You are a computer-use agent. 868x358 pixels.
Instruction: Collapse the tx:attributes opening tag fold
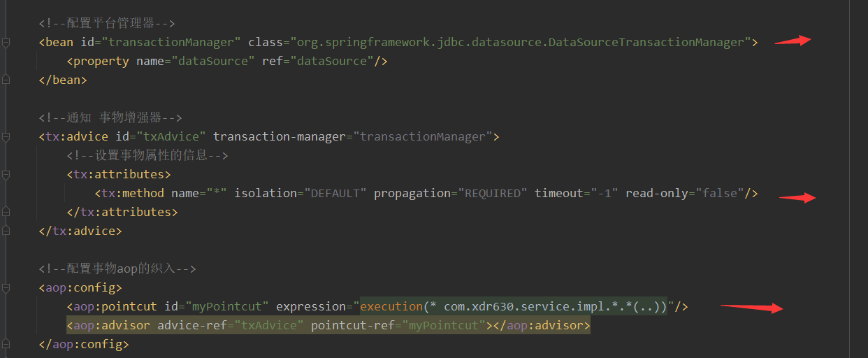click(6, 175)
